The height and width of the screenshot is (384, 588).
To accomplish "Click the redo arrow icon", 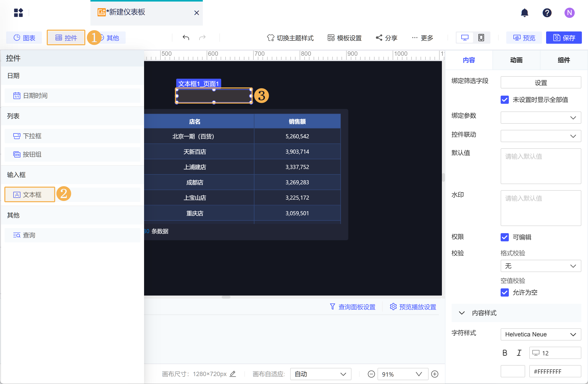I will 202,38.
